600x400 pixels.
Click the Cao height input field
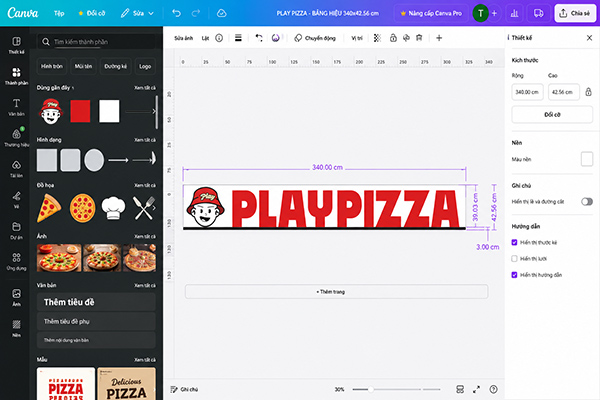(564, 92)
